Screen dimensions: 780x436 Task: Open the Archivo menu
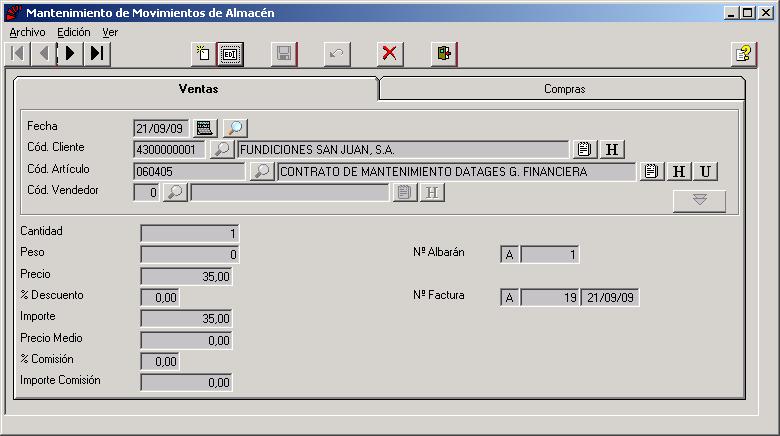(x=27, y=32)
